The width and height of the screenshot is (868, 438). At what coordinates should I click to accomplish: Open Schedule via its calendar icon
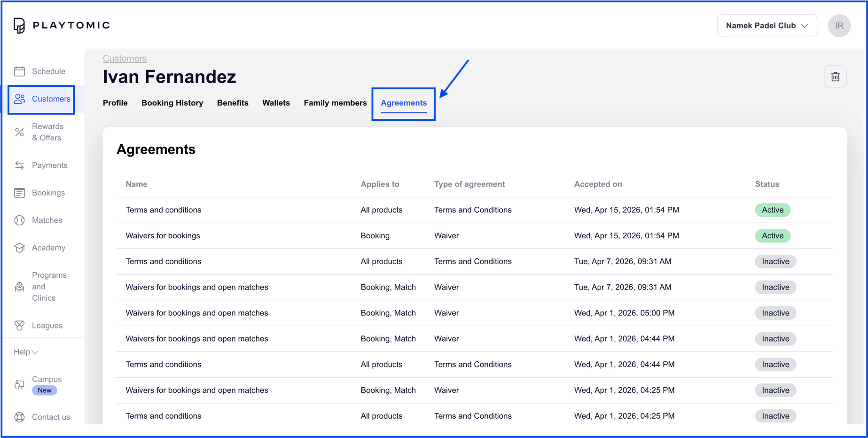point(19,71)
